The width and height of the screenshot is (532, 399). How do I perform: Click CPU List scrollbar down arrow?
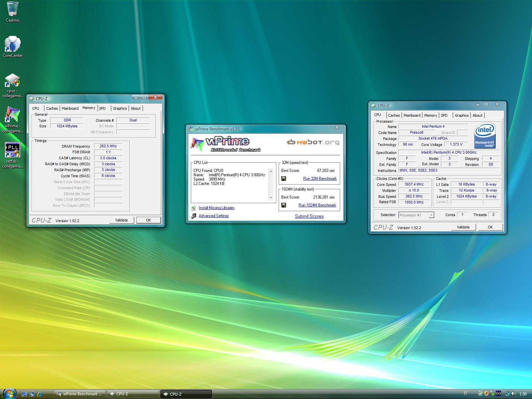pyautogui.click(x=271, y=198)
